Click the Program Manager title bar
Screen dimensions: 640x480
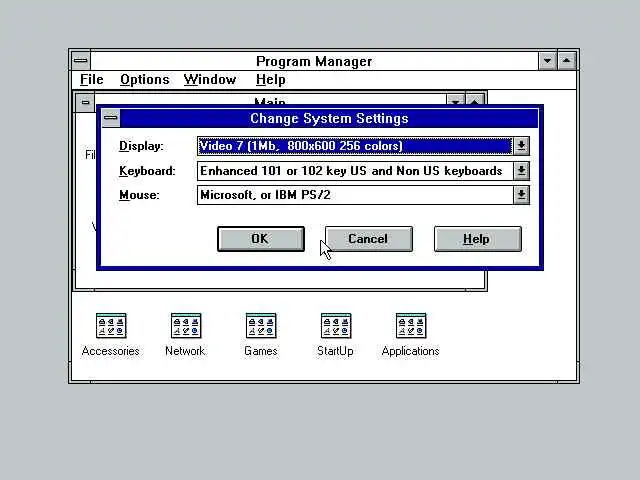click(x=314, y=61)
